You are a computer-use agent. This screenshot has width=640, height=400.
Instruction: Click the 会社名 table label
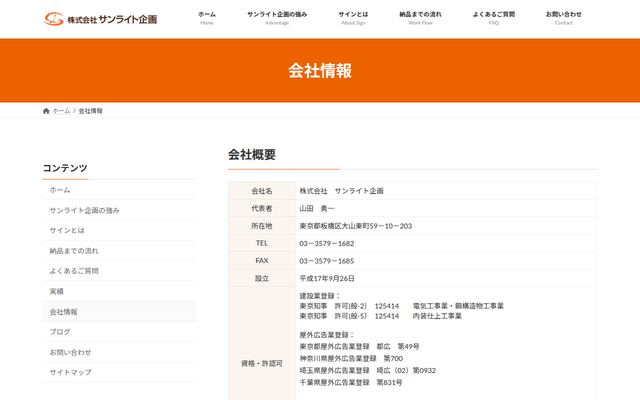262,191
